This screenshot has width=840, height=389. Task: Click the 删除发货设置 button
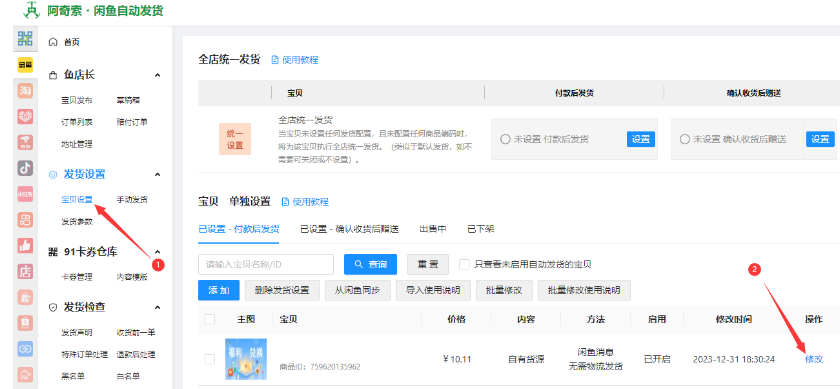[282, 290]
